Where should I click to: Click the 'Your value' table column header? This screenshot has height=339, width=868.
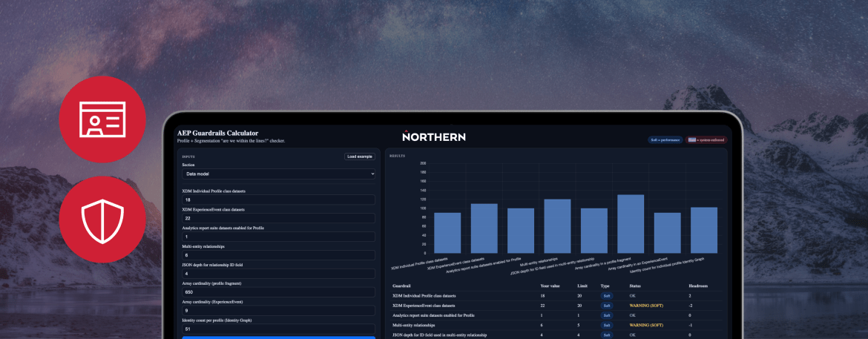550,286
